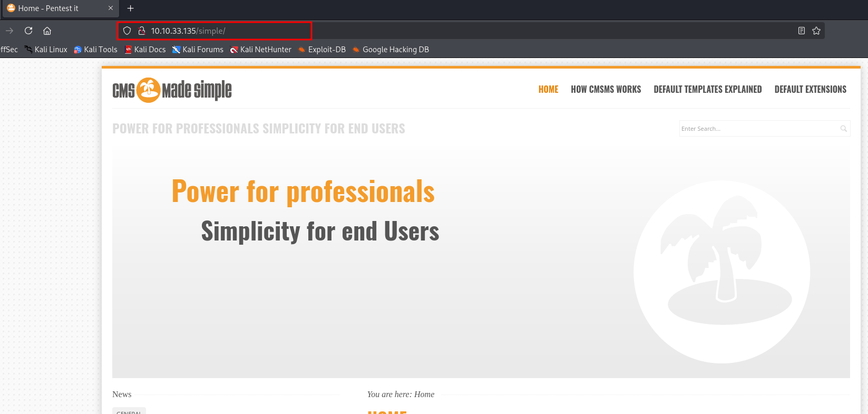The height and width of the screenshot is (414, 868).
Task: Close the Home - Pentest it tab
Action: (111, 8)
